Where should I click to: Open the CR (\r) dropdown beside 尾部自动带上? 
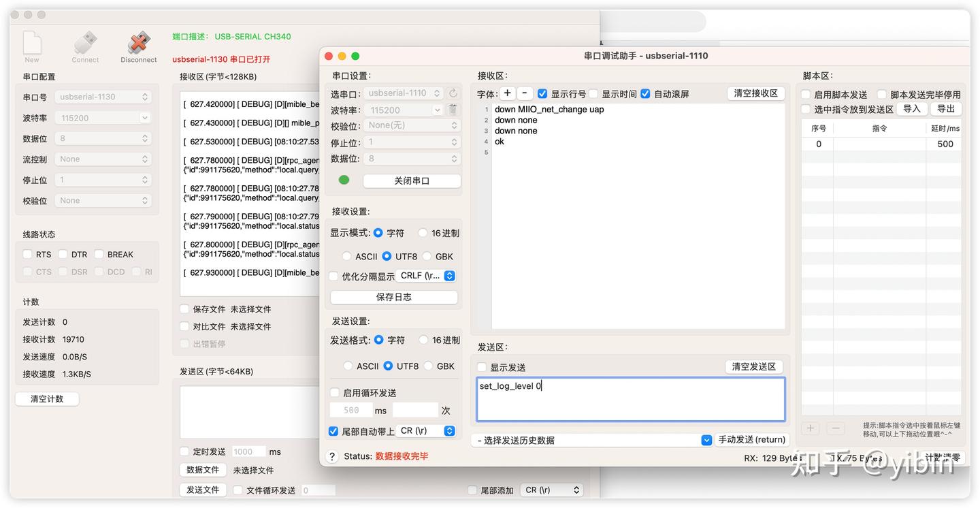pyautogui.click(x=425, y=431)
